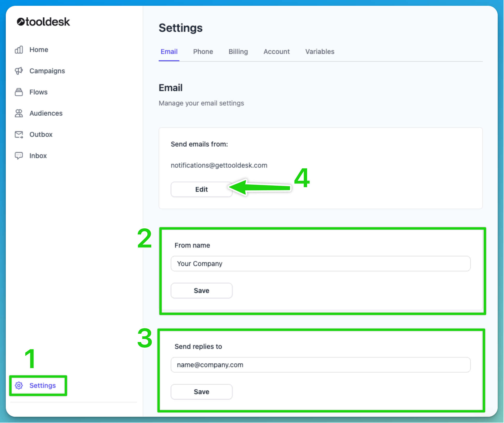This screenshot has height=423, width=504.
Task: Select the Outbox envelope icon
Action: (x=19, y=134)
